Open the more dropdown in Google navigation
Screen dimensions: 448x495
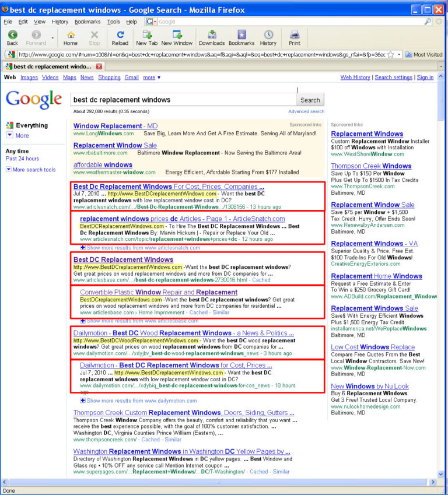tap(152, 78)
